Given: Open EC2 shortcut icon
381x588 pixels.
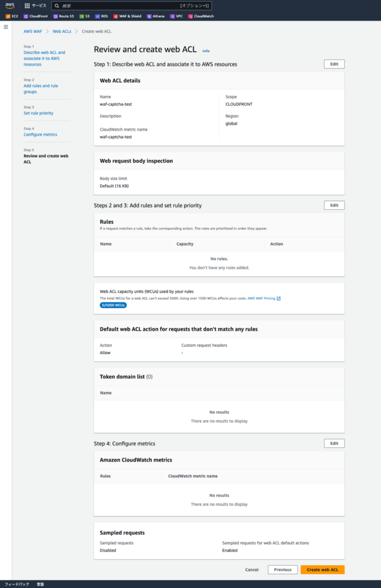Looking at the screenshot, I should (8, 16).
